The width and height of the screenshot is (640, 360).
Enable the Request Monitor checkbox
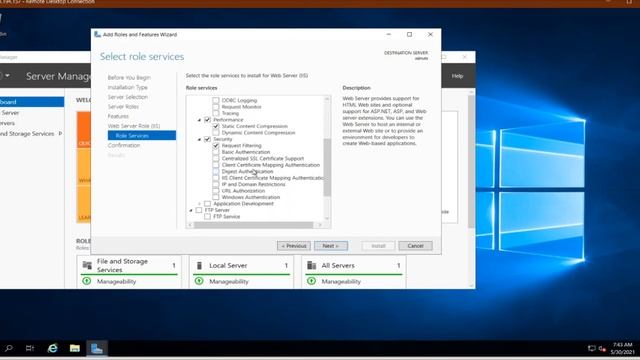216,107
